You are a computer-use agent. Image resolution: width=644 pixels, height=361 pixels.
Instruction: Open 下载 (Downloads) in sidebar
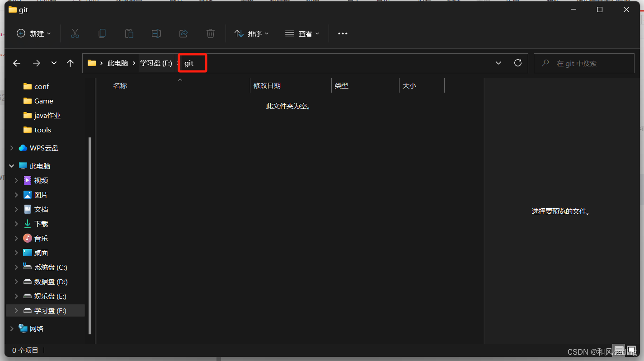point(41,224)
